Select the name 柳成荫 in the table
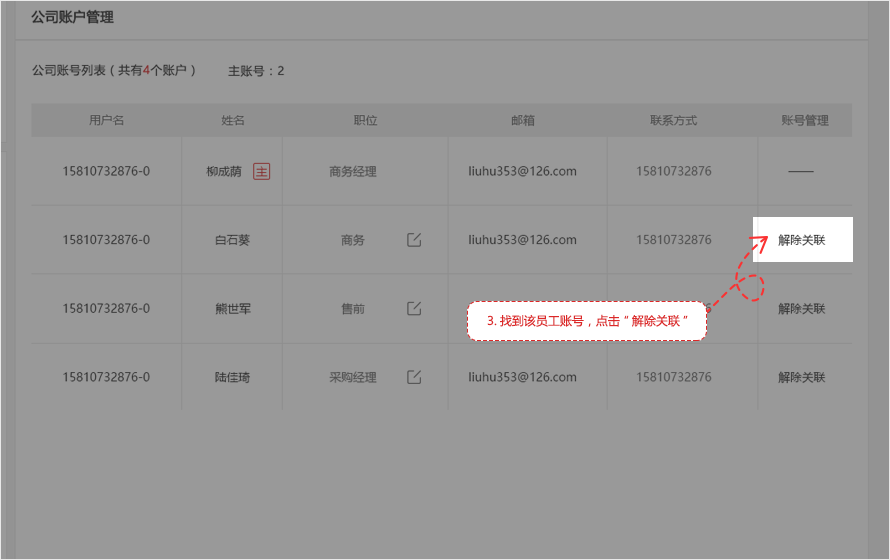The image size is (890, 560). (x=224, y=171)
